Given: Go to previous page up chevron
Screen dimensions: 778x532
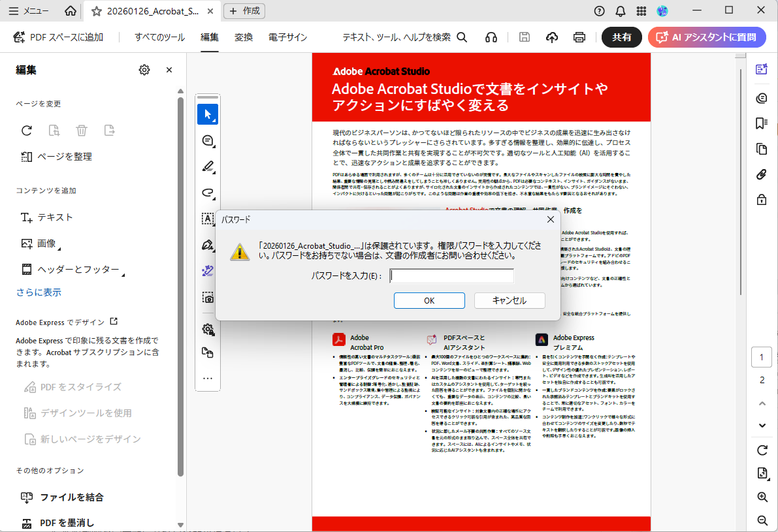Looking at the screenshot, I should pos(762,403).
